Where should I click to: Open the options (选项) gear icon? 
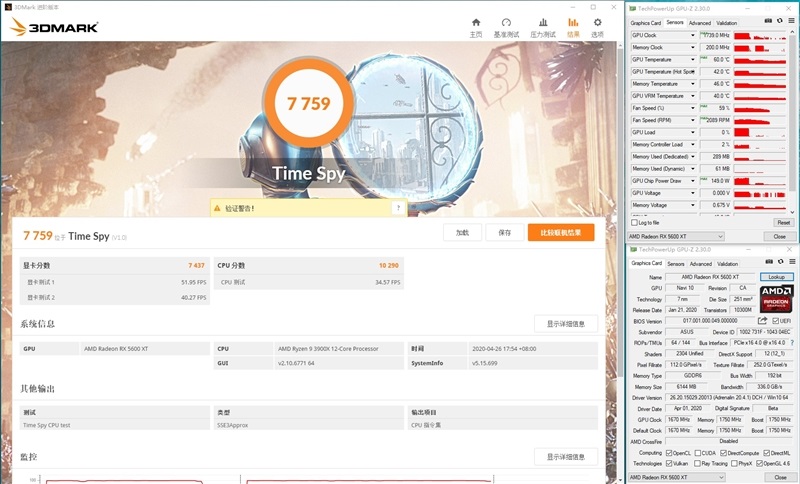597,22
